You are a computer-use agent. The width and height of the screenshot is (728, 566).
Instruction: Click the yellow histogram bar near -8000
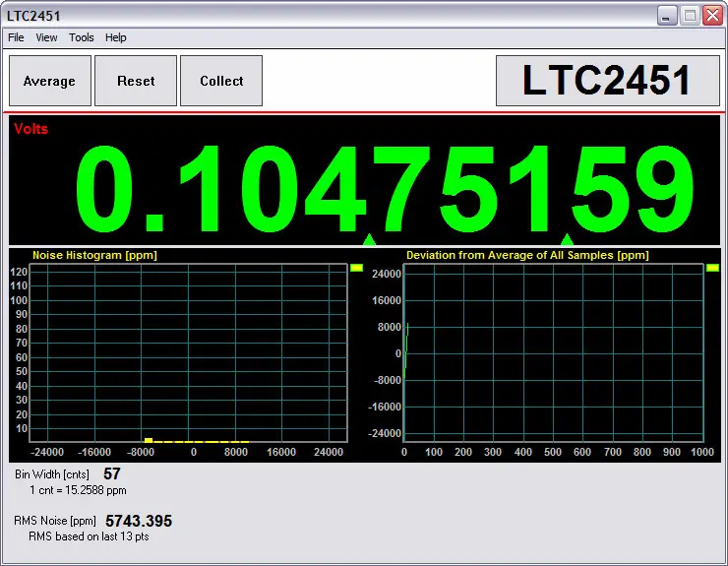[x=149, y=440]
